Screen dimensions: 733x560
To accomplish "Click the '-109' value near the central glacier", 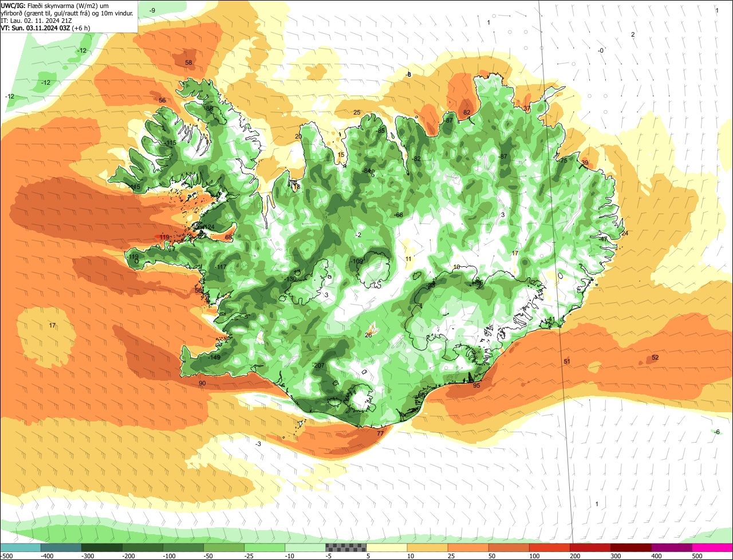I will coord(356,261).
